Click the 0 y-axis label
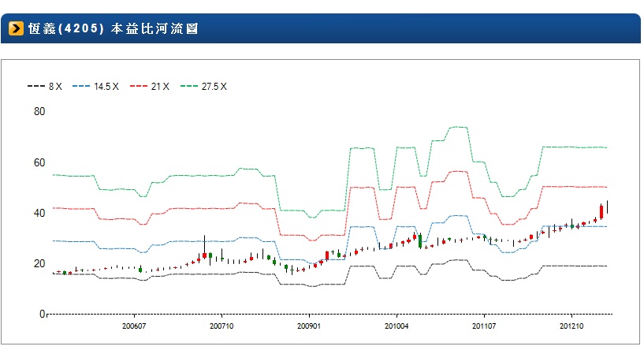Image resolution: width=644 pixels, height=350 pixels. [42, 315]
